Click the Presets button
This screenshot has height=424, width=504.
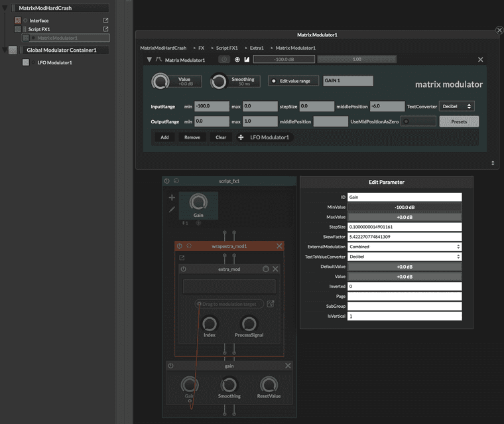[458, 121]
